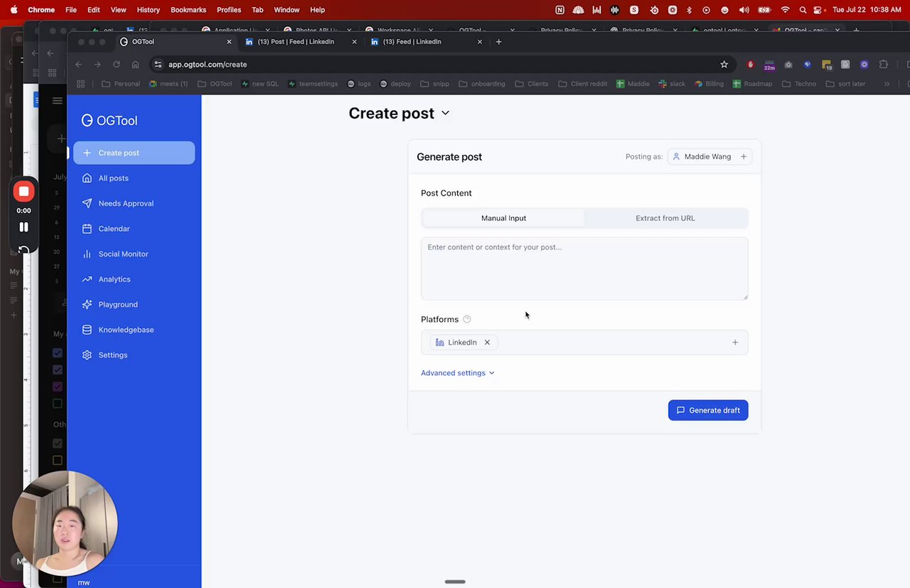Open the Bookmarks menu in Chrome

(188, 10)
